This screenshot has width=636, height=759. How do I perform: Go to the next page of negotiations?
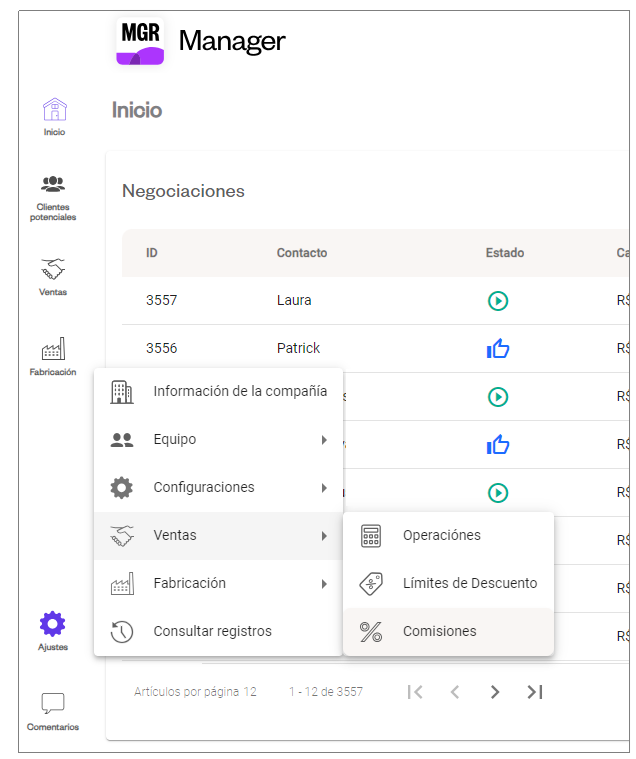(495, 692)
